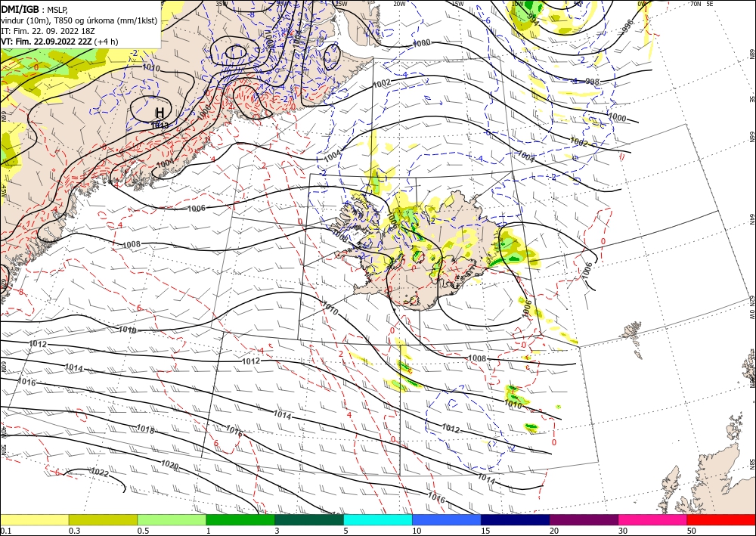
Task: Click the H high-pressure marker over Greenland
Action: click(160, 113)
